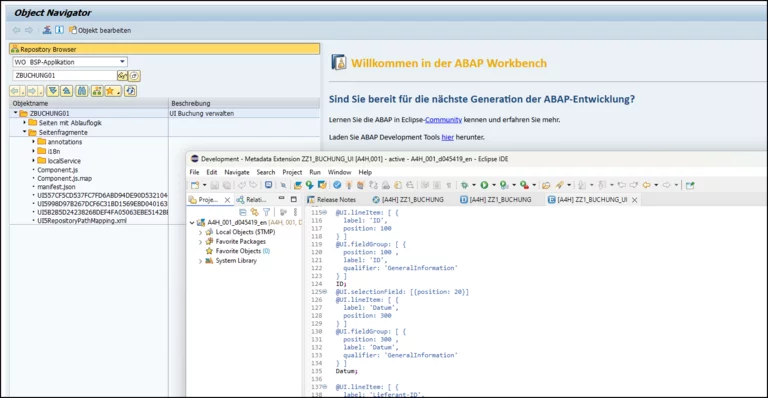Expand 'Local Objects ($TMP)' in the Project Explorer
This screenshot has width=768, height=398.
click(200, 232)
